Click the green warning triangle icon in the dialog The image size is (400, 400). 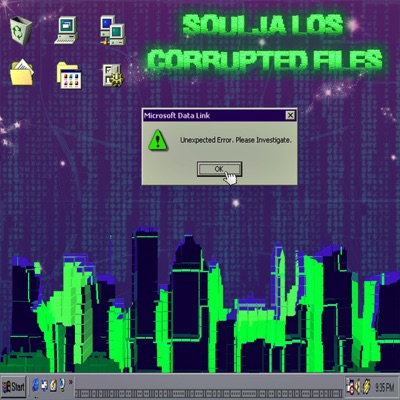(158, 140)
